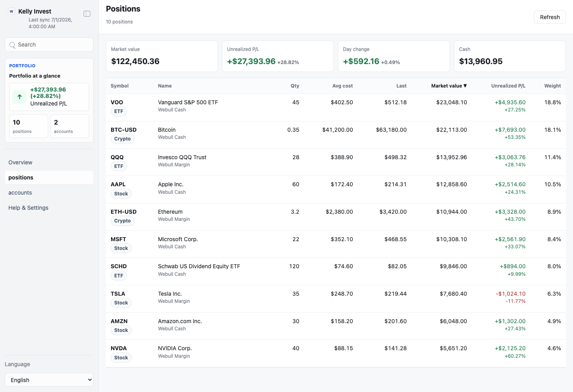
Task: Click the search magnifier icon
Action: tap(13, 45)
